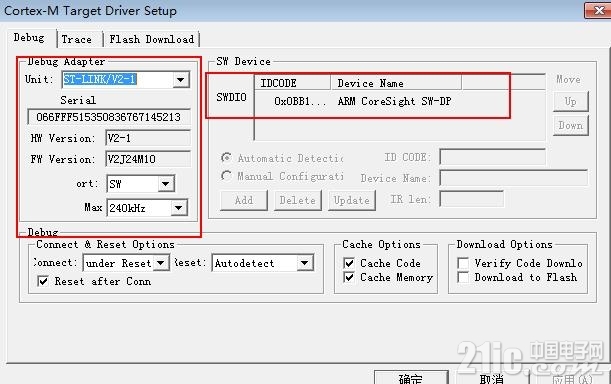Select Automatic Detection radio button
The height and width of the screenshot is (384, 611).
point(226,157)
